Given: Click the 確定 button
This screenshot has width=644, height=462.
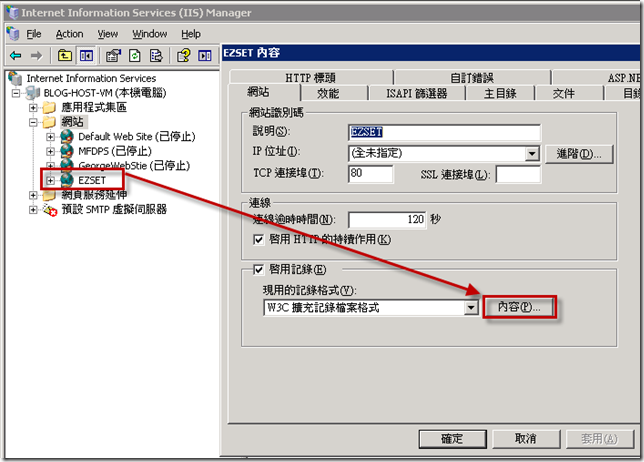Looking at the screenshot, I should tap(452, 439).
